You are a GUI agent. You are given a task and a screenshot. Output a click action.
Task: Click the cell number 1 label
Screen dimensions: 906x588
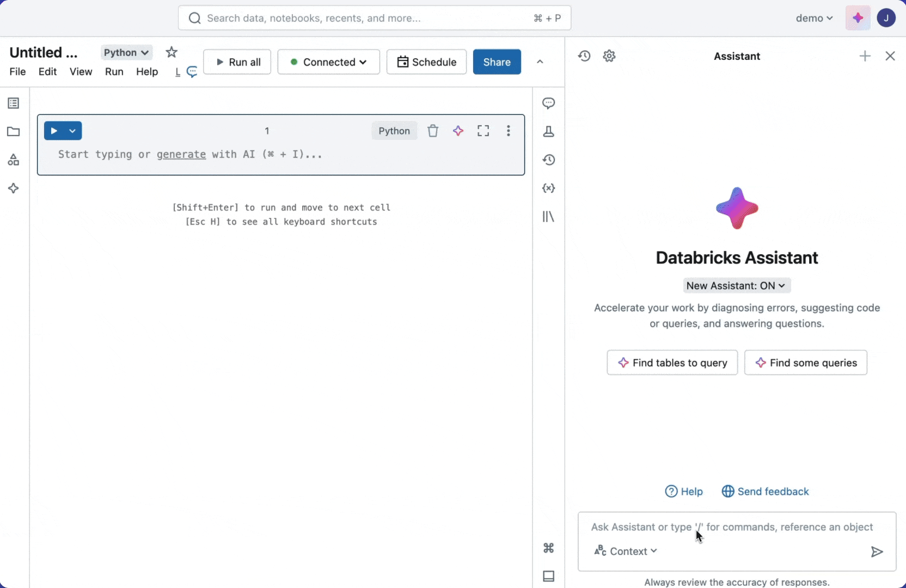(x=267, y=131)
